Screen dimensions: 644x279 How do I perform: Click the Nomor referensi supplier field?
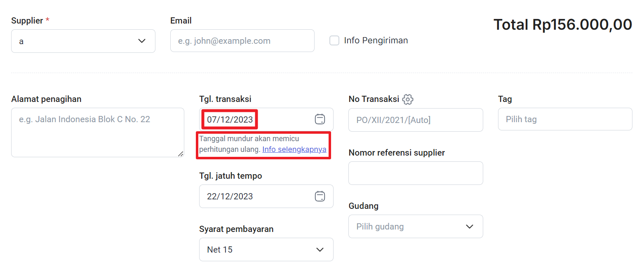(x=416, y=173)
